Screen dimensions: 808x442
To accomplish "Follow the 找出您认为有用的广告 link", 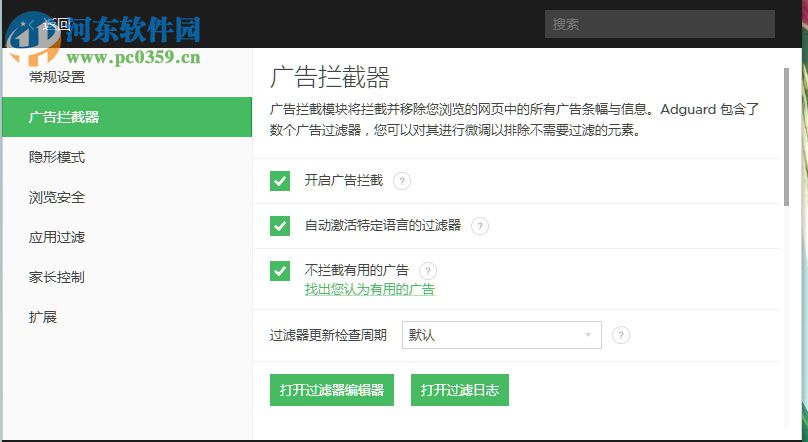I will 369,290.
